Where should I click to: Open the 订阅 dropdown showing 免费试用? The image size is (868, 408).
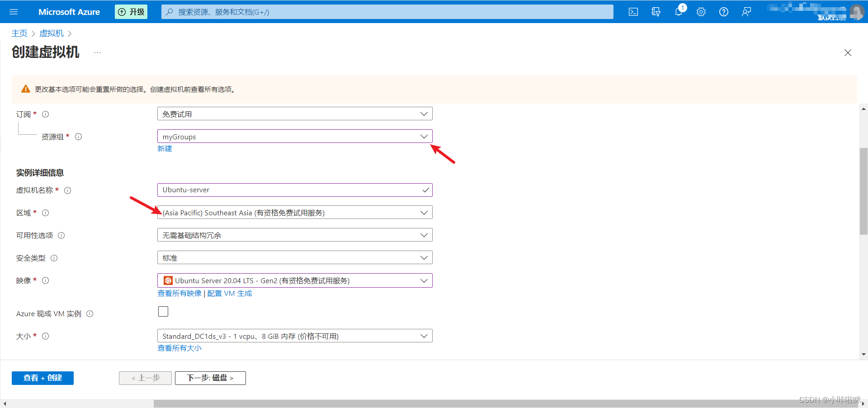(x=295, y=114)
